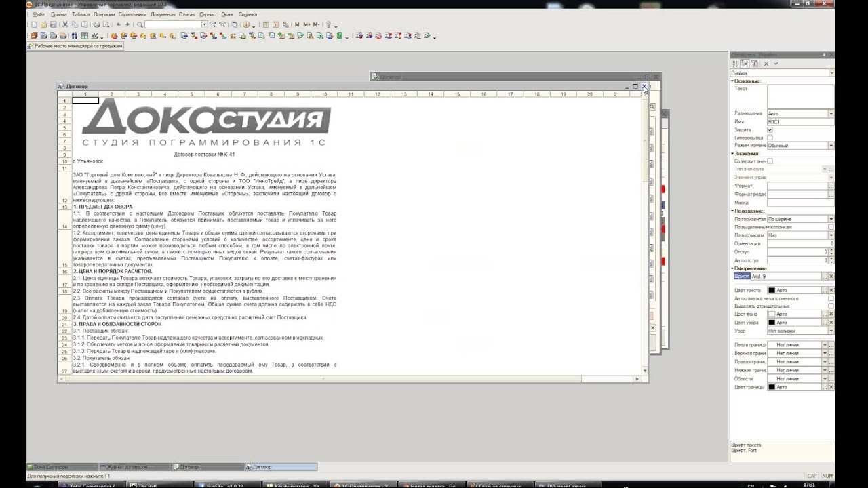Image resolution: width=868 pixels, height=488 pixels.
Task: Click the Save diskette icon
Action: click(53, 24)
